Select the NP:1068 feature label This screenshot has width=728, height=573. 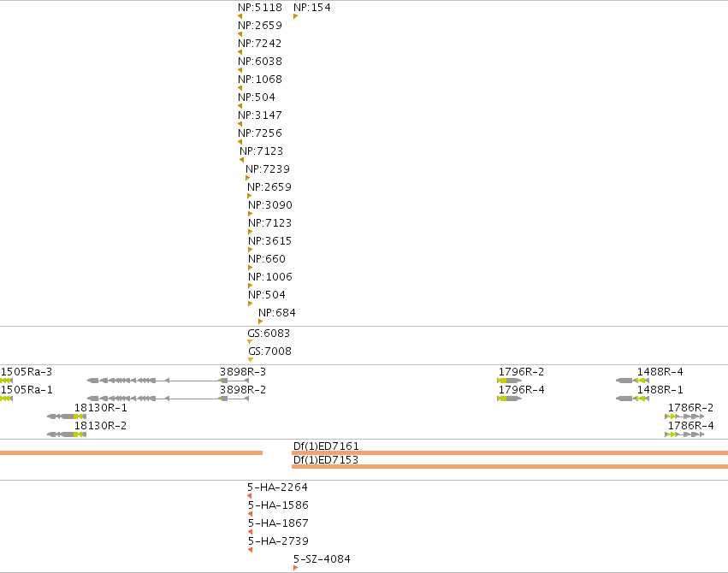pos(260,80)
